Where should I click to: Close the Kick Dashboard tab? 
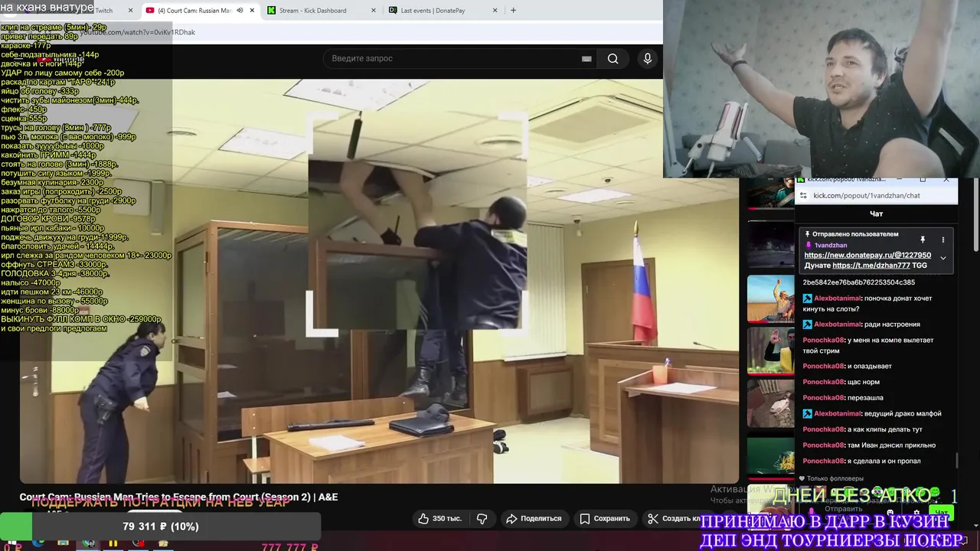point(374,11)
